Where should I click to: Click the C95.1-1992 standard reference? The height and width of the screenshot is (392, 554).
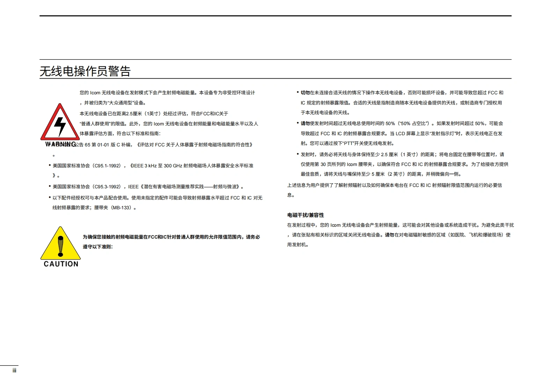[107, 166]
